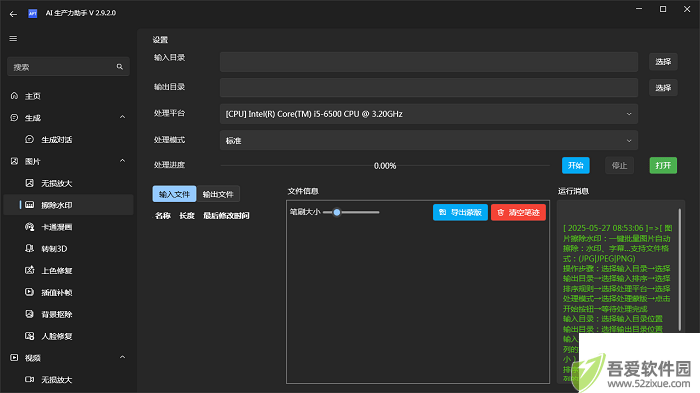Screen dimensions: 700x393
Task: Click the image 无损放大 icon
Action: [x=29, y=183]
